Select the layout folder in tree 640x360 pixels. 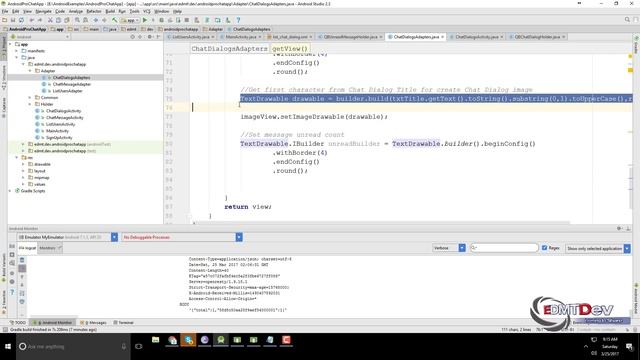pos(40,171)
